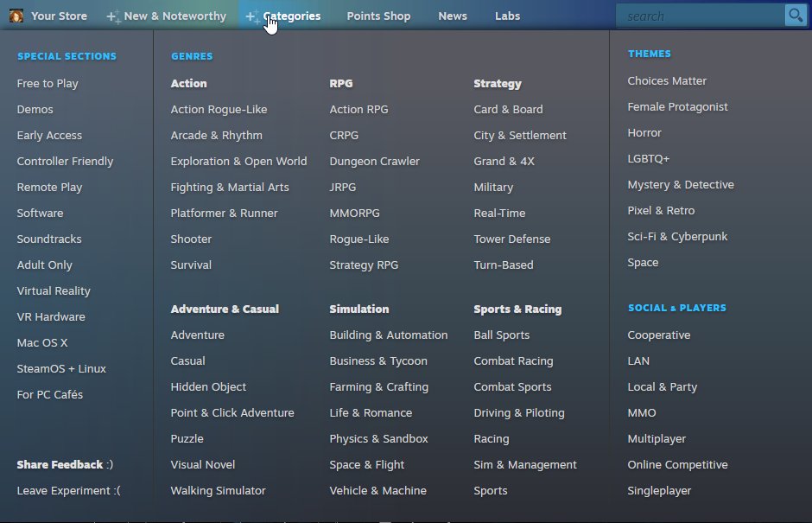
Task: Open the Categories mega menu
Action: point(294,15)
